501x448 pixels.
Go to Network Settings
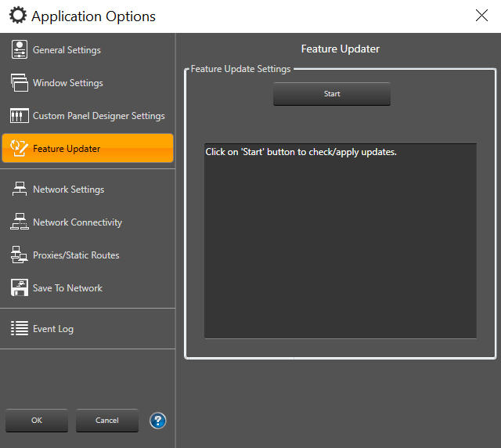click(x=88, y=190)
